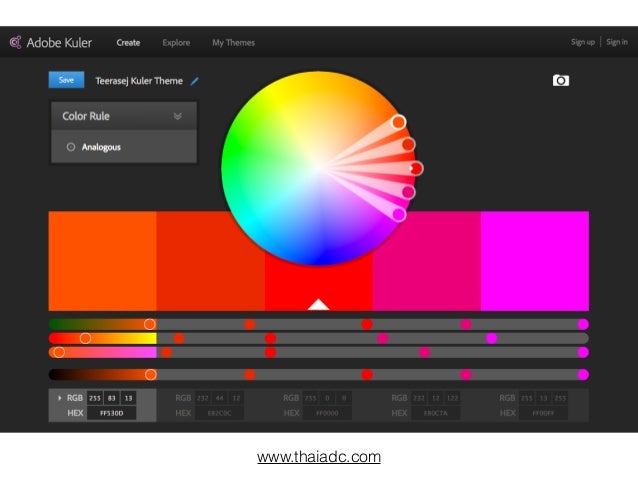Click brightness handle for orange swatch
Viewport: 638px width, 479px height.
pyautogui.click(x=151, y=374)
